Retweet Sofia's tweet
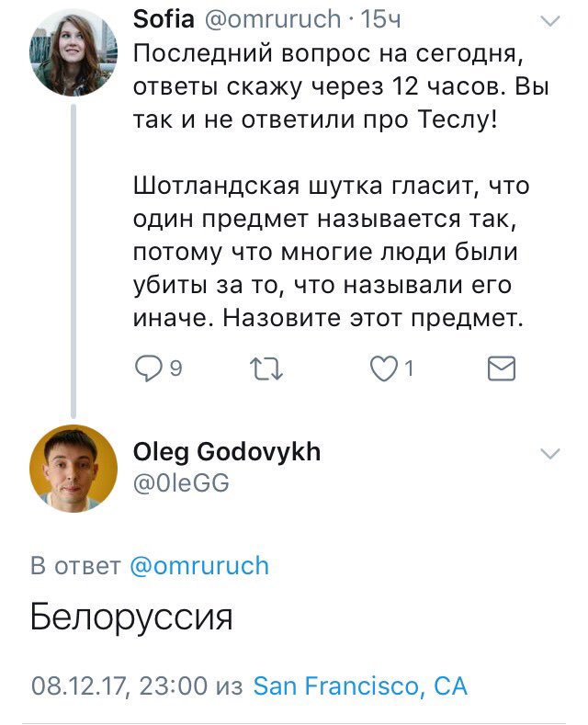588x725 pixels. click(266, 368)
